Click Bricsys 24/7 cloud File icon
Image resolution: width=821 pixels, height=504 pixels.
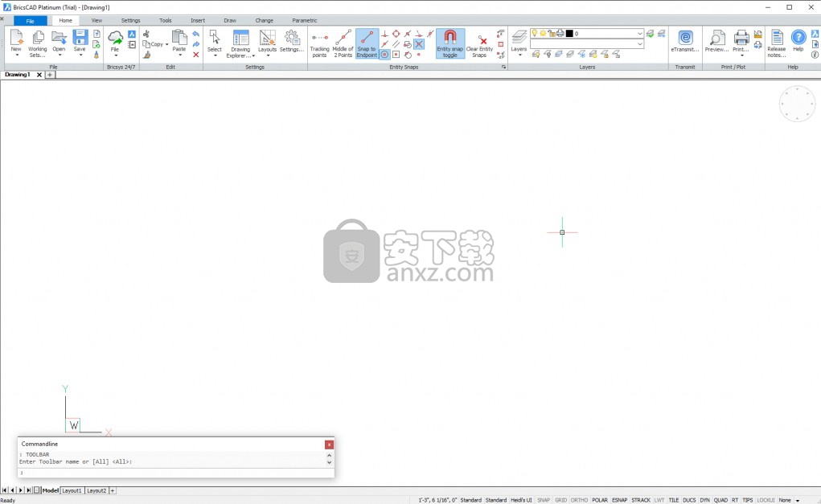(x=115, y=39)
